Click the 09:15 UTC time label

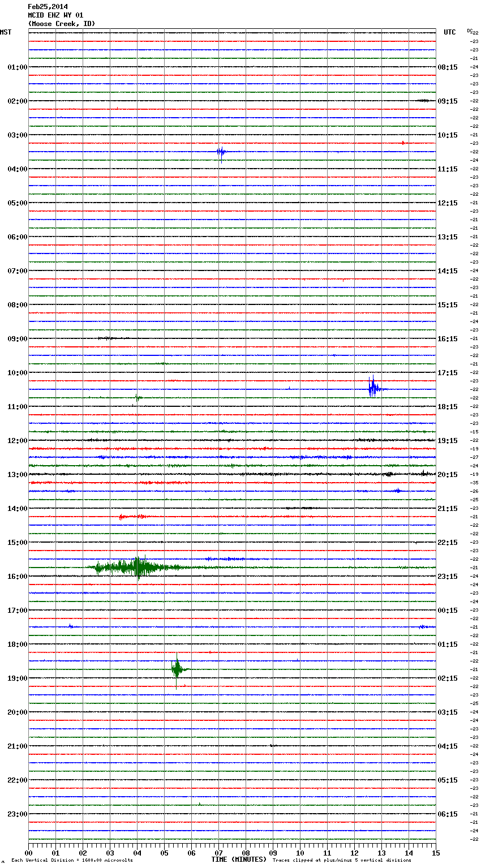[448, 101]
